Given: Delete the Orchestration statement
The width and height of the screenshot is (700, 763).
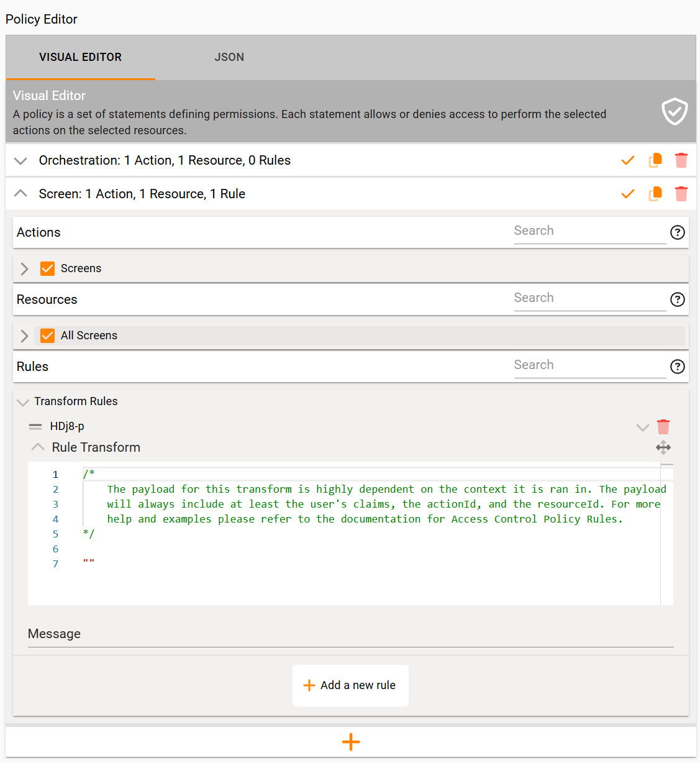Looking at the screenshot, I should point(681,160).
